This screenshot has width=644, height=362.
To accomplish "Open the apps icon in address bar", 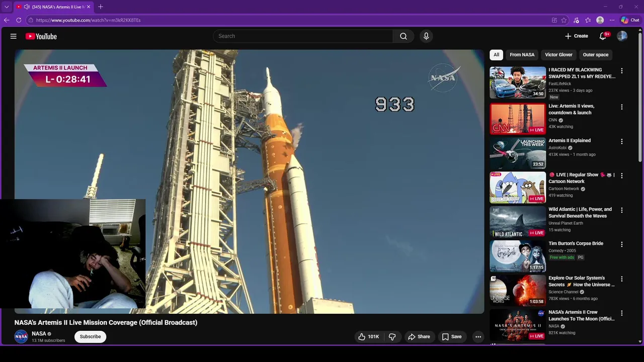I will pos(554,20).
